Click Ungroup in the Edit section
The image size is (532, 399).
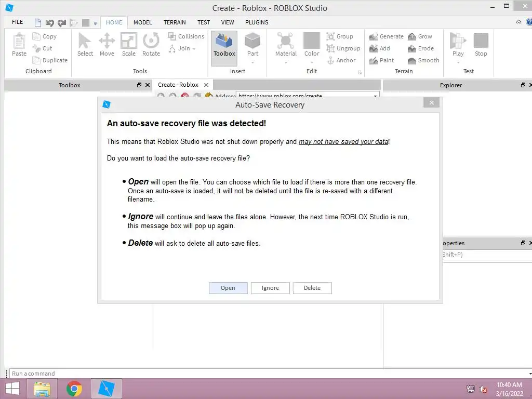[343, 48]
